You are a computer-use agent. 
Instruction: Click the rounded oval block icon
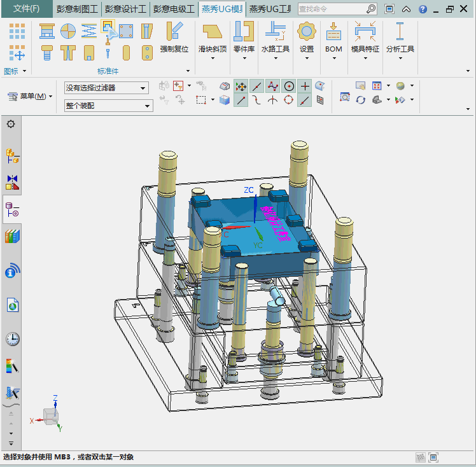click(126, 53)
